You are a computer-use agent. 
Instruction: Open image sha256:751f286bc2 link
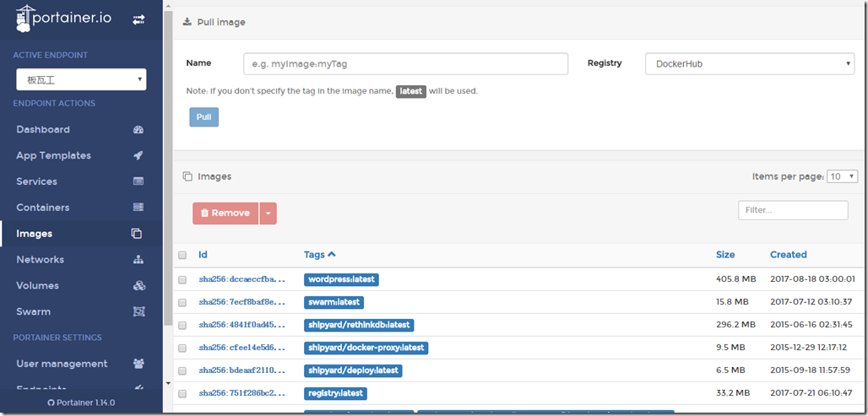click(242, 393)
